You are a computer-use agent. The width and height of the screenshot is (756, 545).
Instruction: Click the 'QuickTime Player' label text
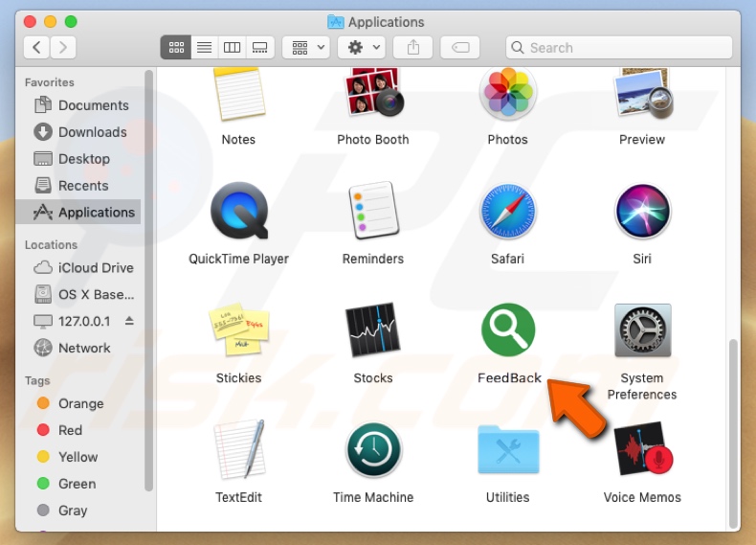tap(238, 259)
